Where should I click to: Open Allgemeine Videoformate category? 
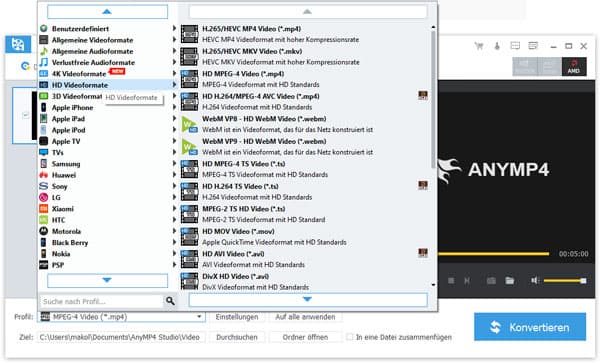pos(107,40)
